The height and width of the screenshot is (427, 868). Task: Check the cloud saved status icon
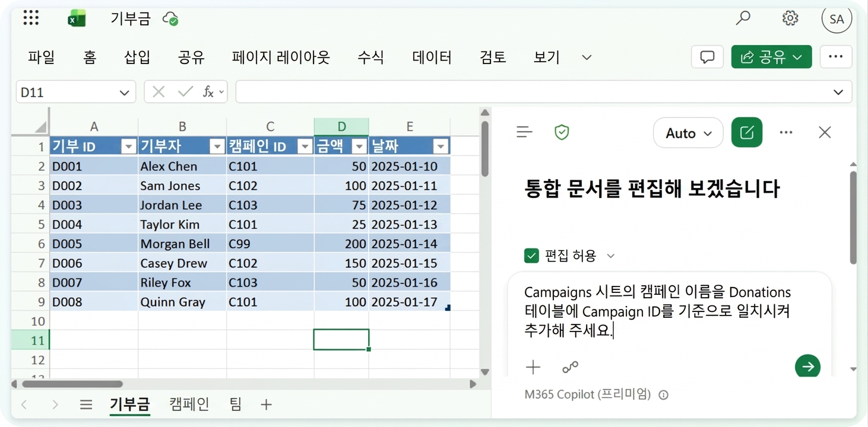[x=170, y=19]
